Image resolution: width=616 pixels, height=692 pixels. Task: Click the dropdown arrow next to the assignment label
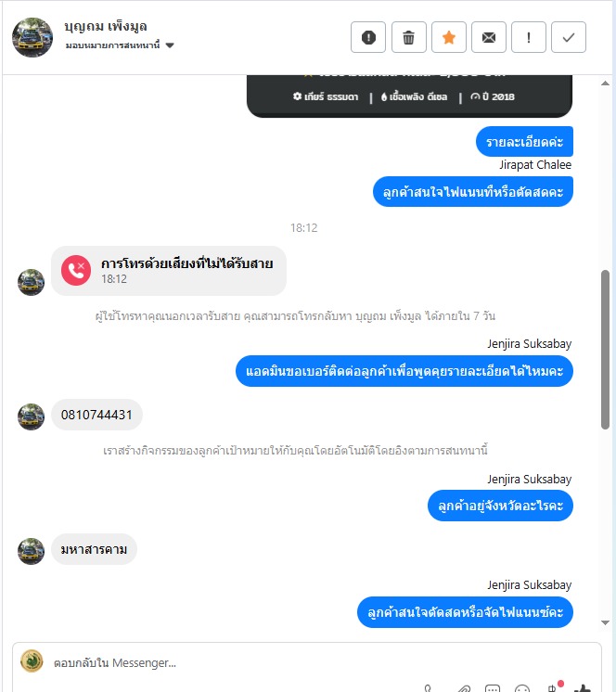point(170,45)
